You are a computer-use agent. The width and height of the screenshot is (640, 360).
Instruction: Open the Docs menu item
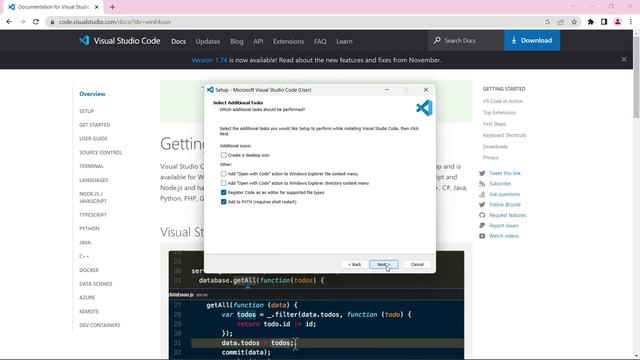tap(178, 41)
